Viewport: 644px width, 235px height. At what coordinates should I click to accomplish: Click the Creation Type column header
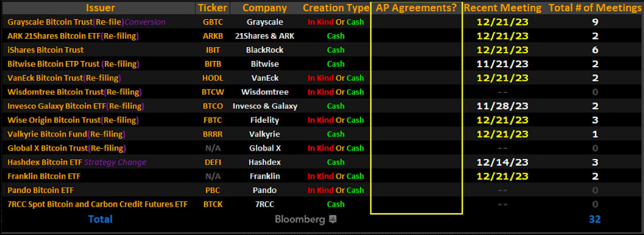pyautogui.click(x=336, y=8)
